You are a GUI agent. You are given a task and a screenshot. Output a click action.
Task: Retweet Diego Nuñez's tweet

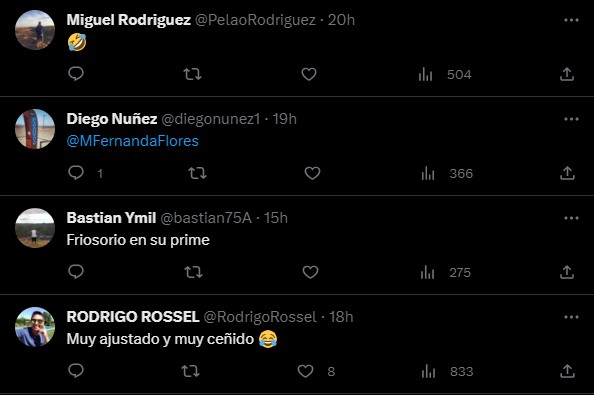point(197,173)
